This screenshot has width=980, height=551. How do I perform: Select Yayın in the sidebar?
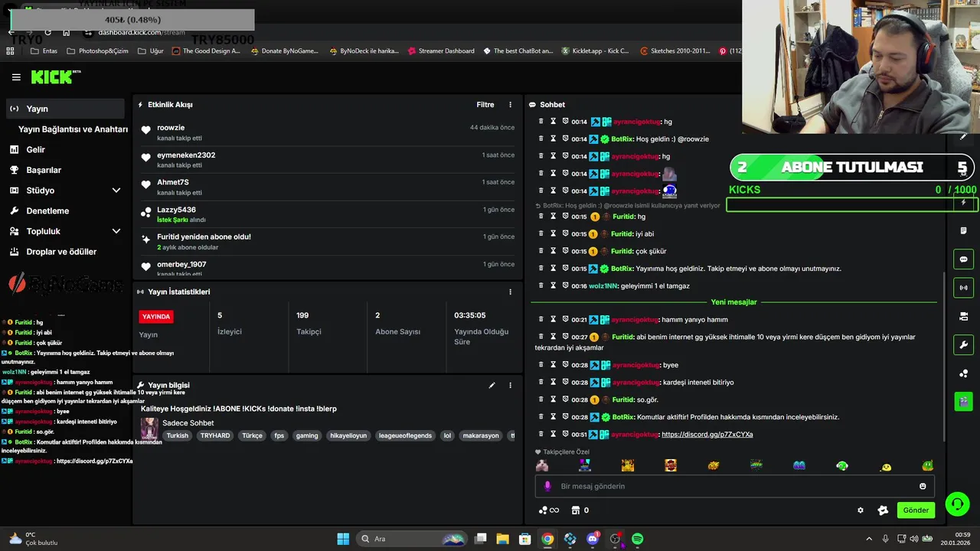pyautogui.click(x=65, y=109)
